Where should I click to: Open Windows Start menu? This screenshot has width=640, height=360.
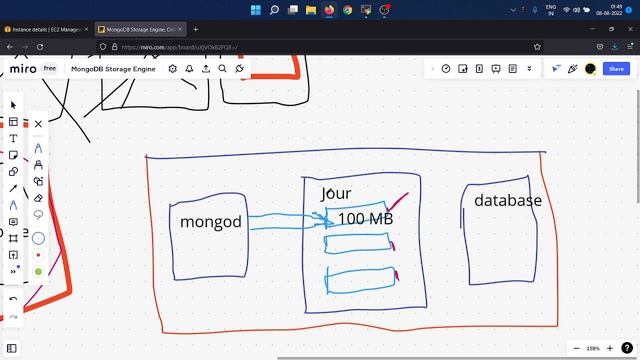click(x=256, y=10)
